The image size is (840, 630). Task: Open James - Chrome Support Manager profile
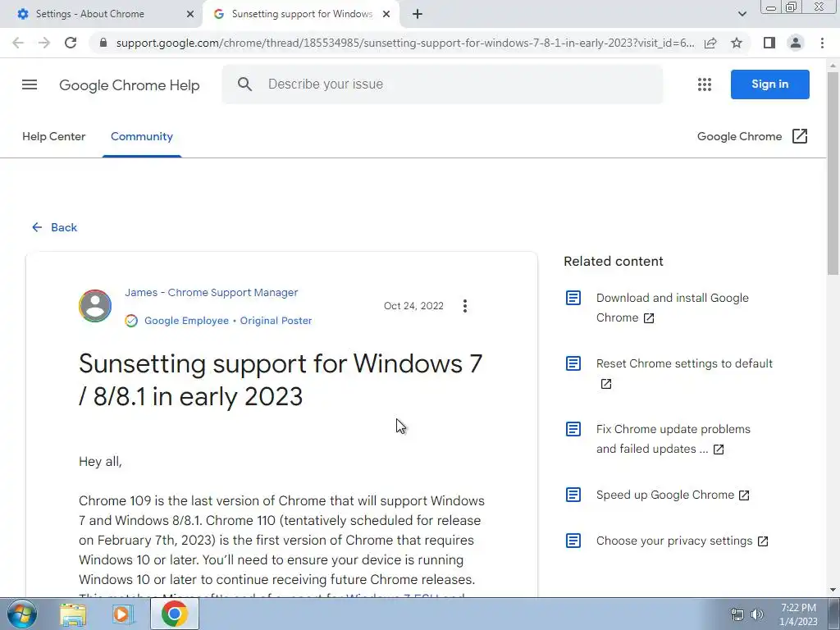click(211, 293)
